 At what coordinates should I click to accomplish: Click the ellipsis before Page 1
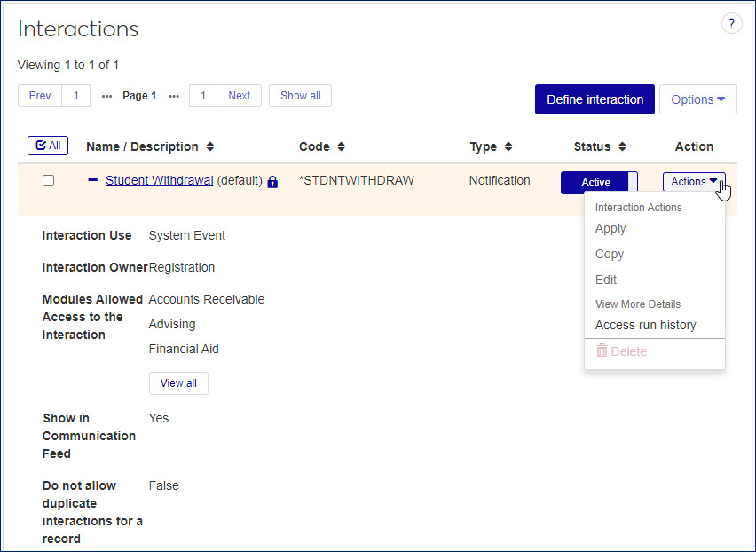106,96
